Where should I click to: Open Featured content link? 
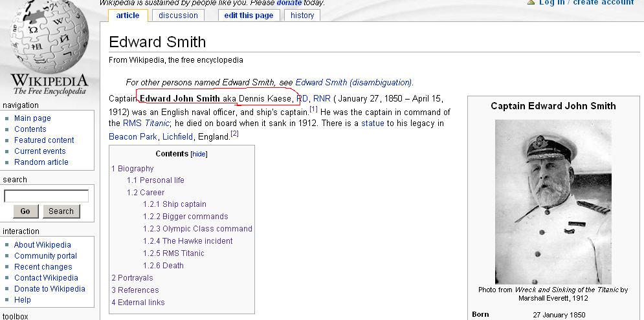(x=44, y=140)
